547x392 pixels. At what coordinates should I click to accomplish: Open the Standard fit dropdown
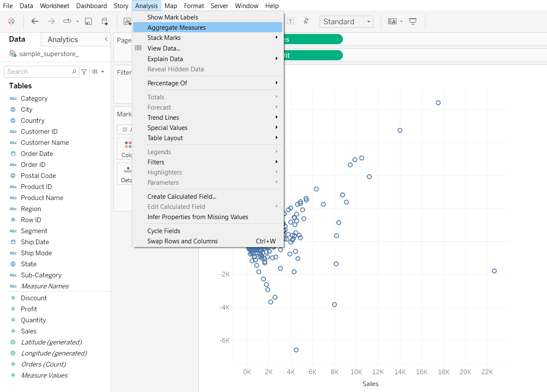pos(368,22)
